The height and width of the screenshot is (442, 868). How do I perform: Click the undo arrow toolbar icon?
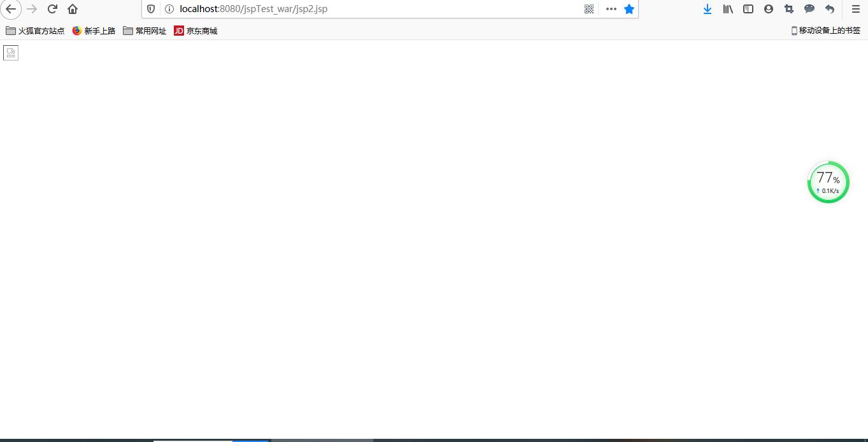pyautogui.click(x=830, y=9)
